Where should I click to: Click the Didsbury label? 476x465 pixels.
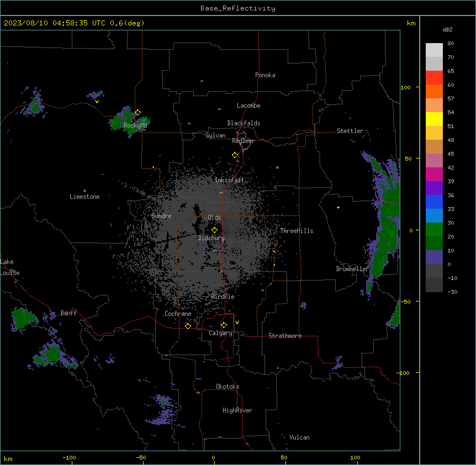(x=211, y=238)
